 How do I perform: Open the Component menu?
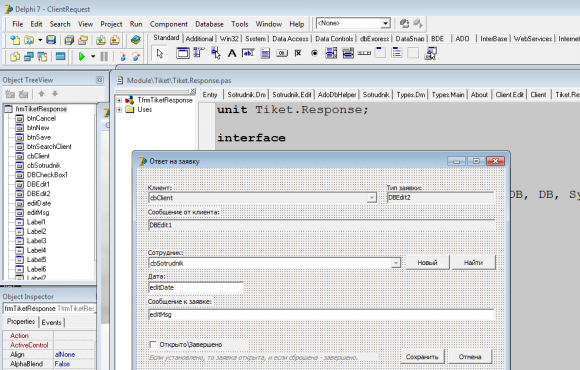click(169, 24)
